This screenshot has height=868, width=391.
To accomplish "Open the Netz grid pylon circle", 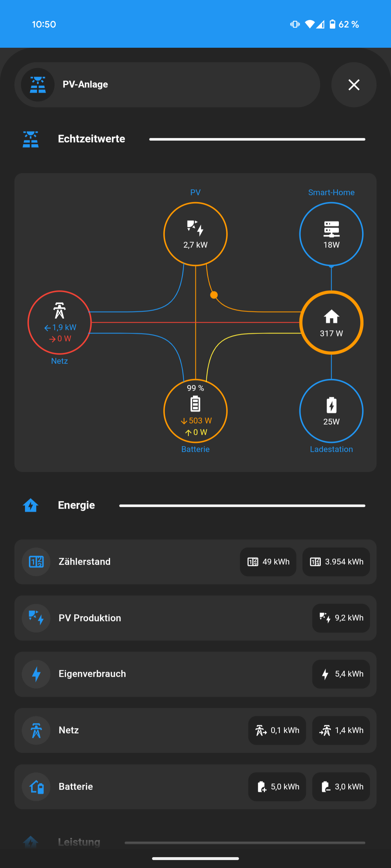I will tap(60, 322).
